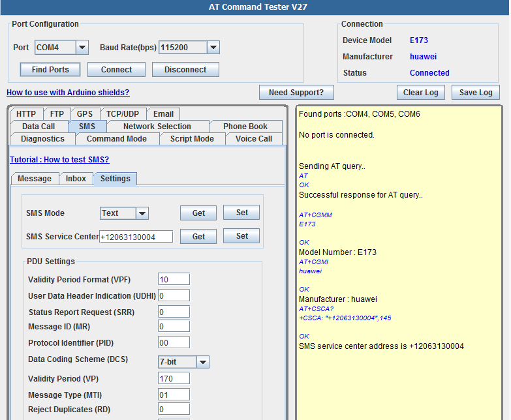Click the 'Model Number : E173' log line
The image size is (511, 420).
tap(337, 252)
